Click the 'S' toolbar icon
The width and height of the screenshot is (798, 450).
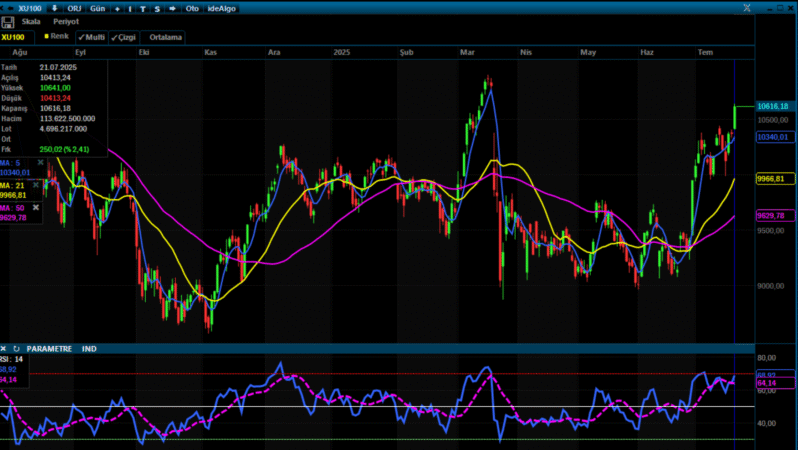157,9
